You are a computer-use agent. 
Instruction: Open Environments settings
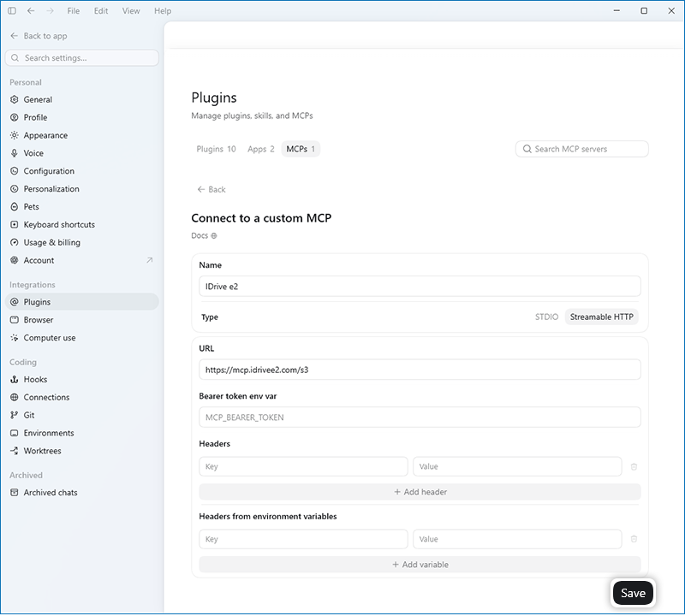[x=82, y=434]
